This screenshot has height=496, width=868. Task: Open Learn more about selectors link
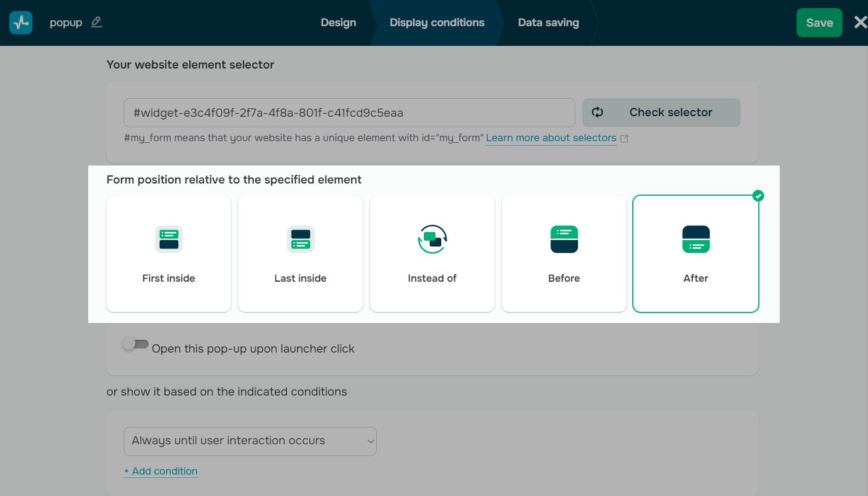click(x=551, y=138)
